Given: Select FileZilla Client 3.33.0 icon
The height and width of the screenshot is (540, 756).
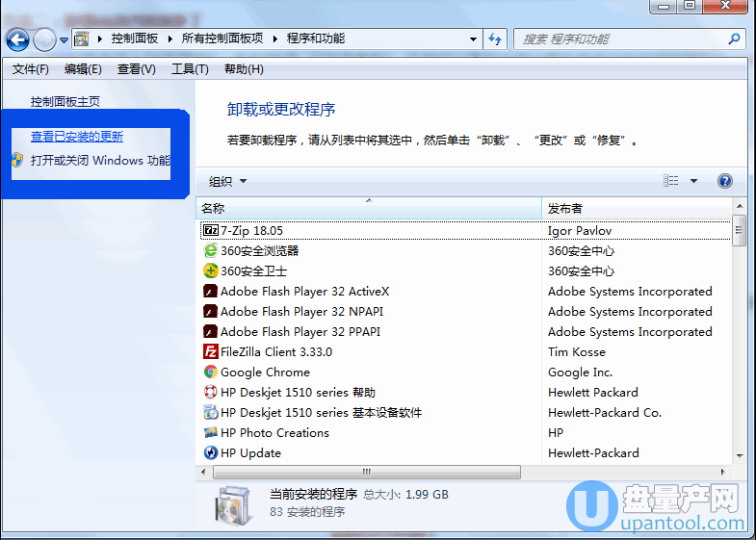Looking at the screenshot, I should [211, 351].
